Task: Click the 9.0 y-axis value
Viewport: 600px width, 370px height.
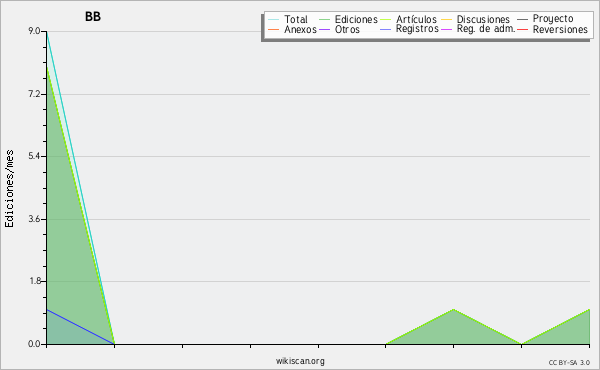Action: (x=34, y=31)
